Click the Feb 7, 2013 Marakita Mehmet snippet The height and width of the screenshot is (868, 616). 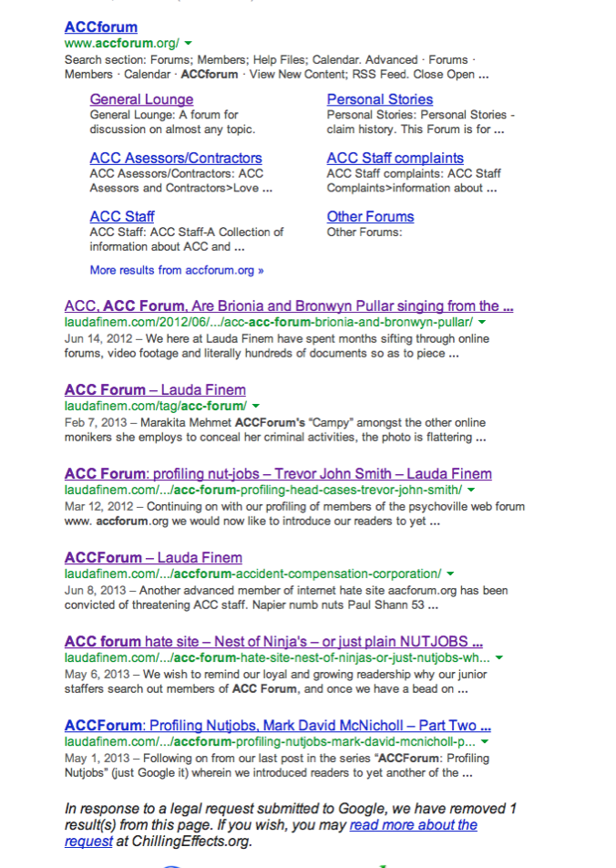[x=275, y=430]
